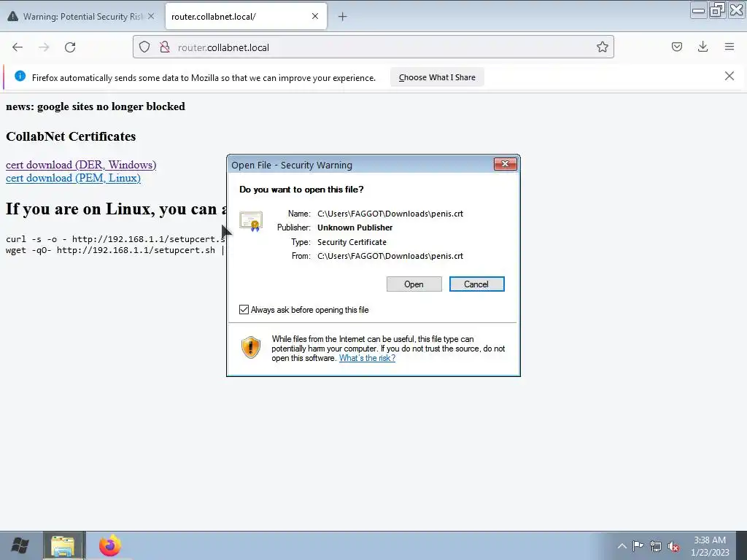Click the Security Certificate type value
The height and width of the screenshot is (560, 747).
click(x=352, y=242)
